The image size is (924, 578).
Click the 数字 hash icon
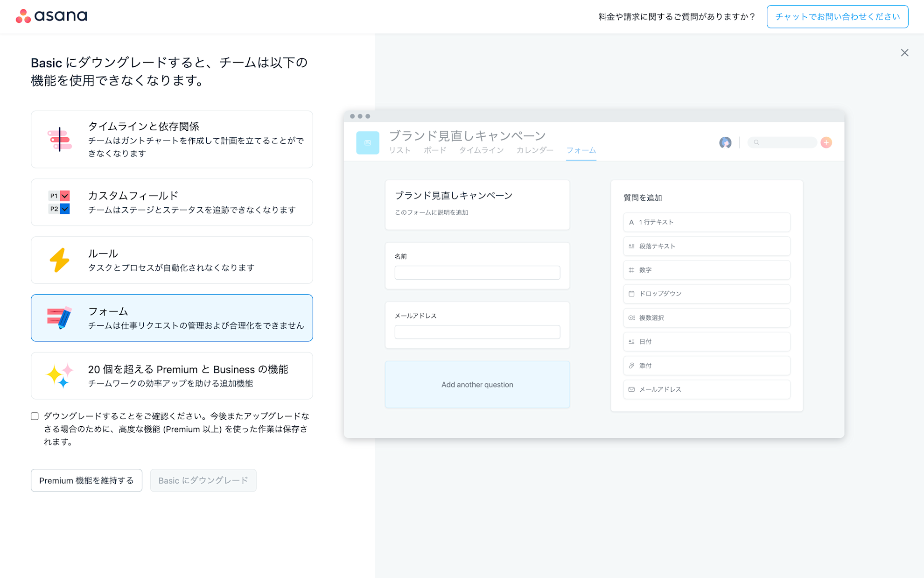pos(631,270)
